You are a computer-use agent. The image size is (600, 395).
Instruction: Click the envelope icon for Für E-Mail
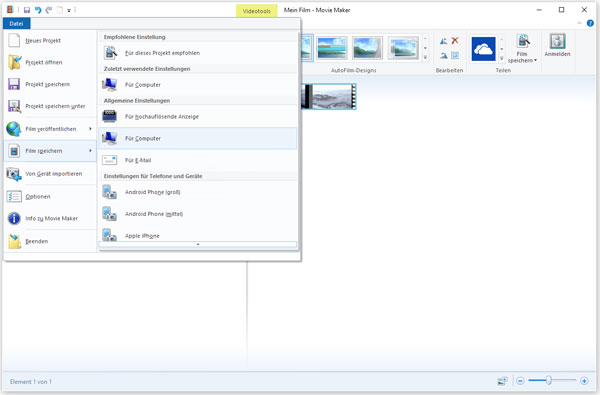tap(109, 160)
